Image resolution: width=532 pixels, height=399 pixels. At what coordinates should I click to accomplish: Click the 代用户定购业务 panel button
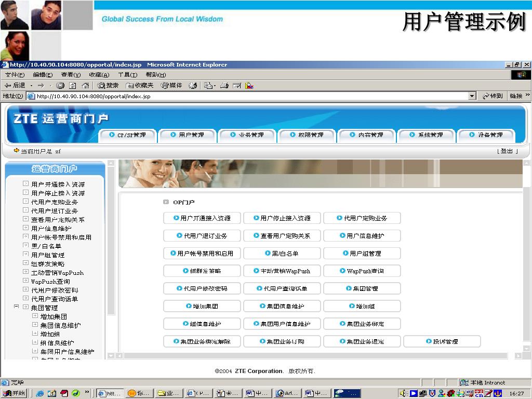pyautogui.click(x=362, y=218)
